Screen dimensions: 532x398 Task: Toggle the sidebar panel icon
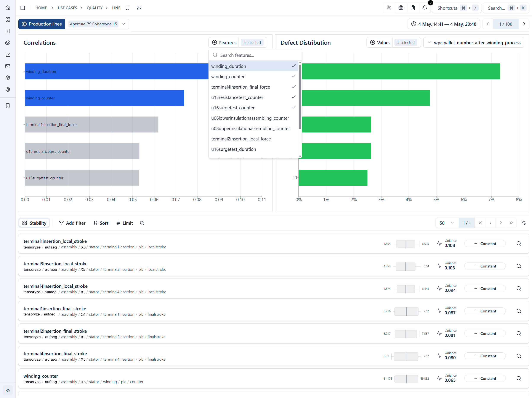23,8
